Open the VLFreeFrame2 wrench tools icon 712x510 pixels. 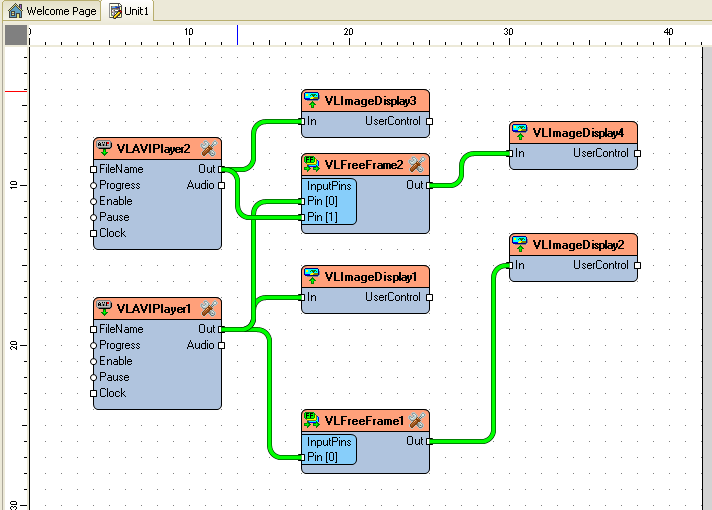pyautogui.click(x=417, y=165)
